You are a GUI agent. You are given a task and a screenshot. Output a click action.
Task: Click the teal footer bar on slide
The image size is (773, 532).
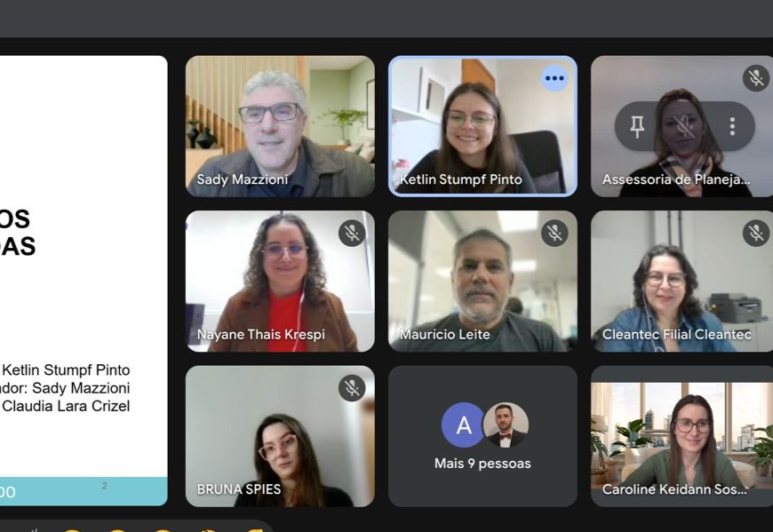tap(84, 492)
